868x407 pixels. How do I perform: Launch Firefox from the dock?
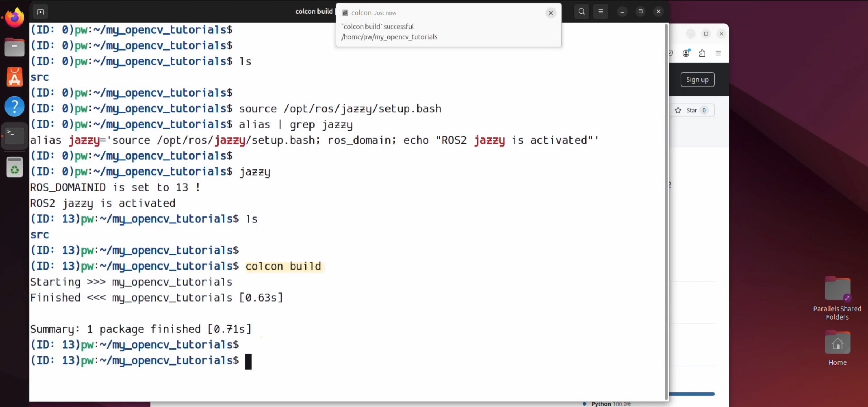[x=15, y=17]
